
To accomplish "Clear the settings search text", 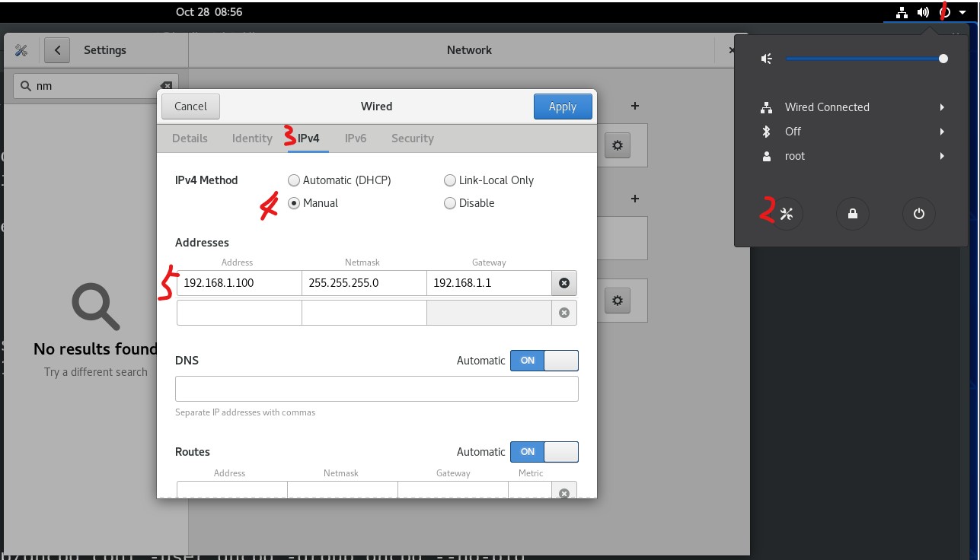I will pyautogui.click(x=166, y=86).
